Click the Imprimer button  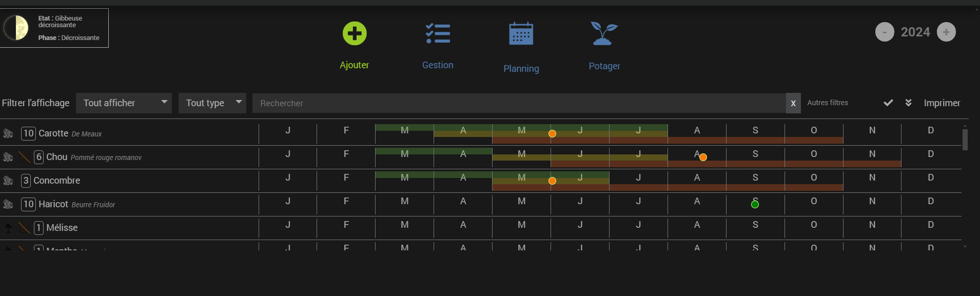(942, 103)
